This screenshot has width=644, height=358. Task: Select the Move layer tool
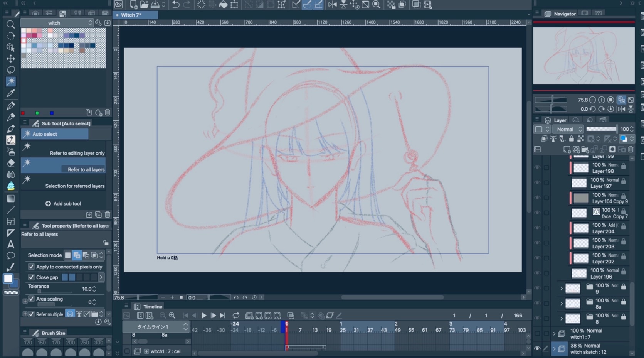click(11, 59)
